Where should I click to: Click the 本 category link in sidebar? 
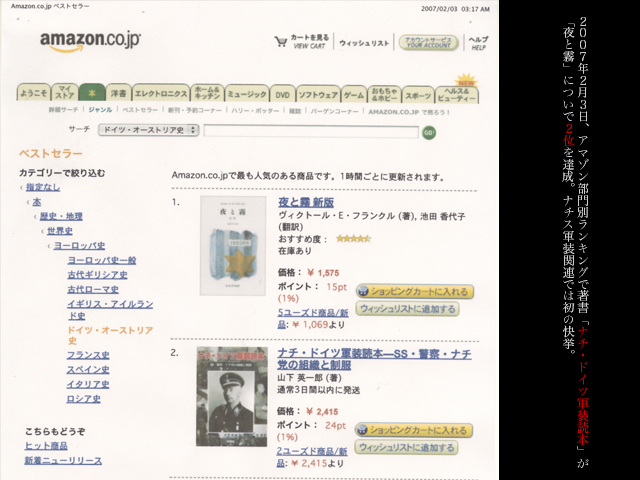point(37,202)
